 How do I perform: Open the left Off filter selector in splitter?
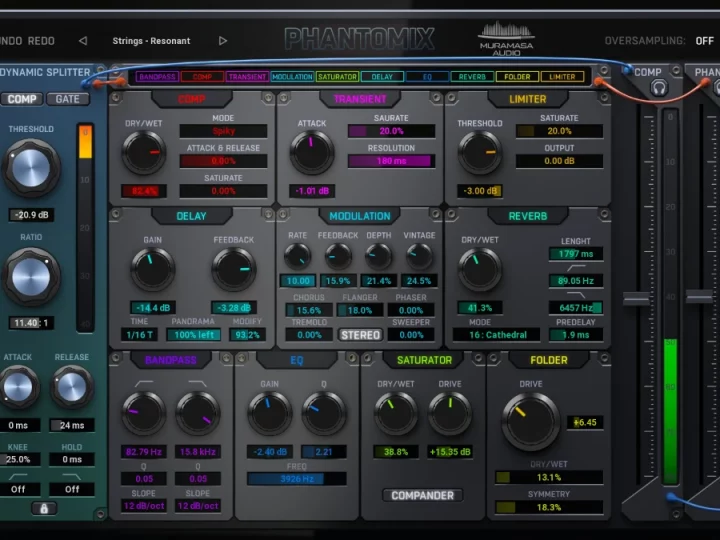tap(18, 489)
